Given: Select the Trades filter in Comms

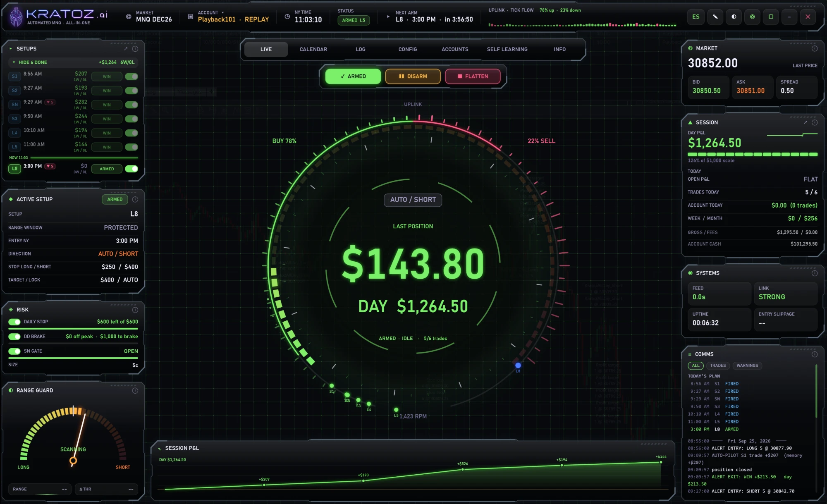Looking at the screenshot, I should [718, 365].
